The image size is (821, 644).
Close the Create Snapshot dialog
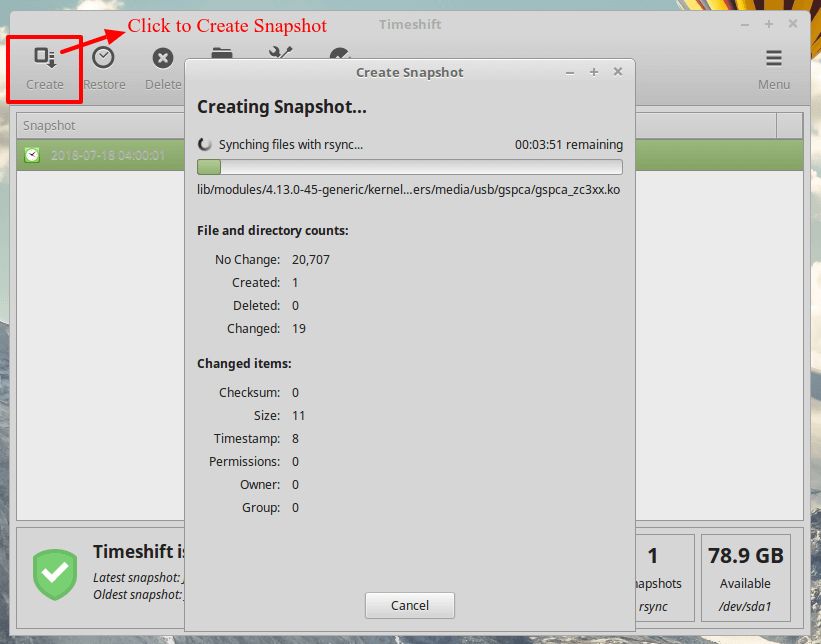coord(618,72)
